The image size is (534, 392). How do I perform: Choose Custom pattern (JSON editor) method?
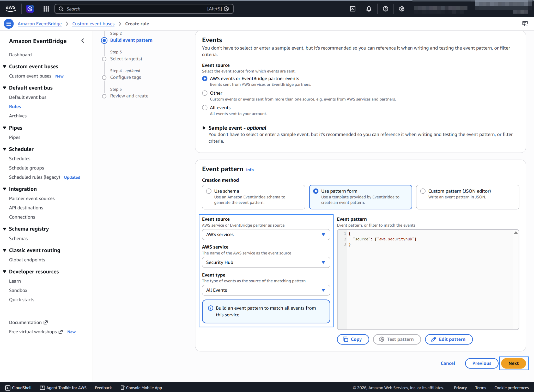[x=468, y=197]
